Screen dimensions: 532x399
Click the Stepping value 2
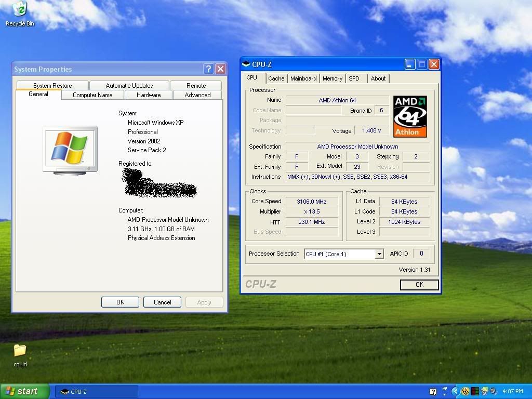tap(416, 156)
